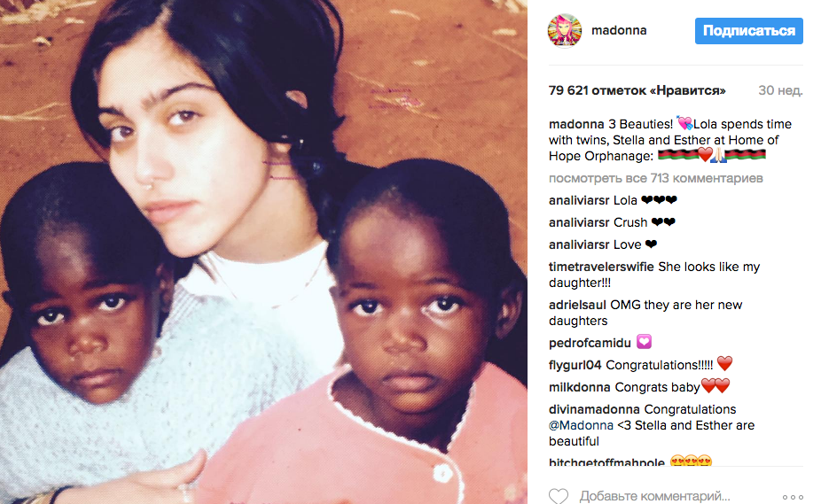Screen dimensions: 821x504
Task: Open timetravelerswifie commenter profile
Action: 601,267
